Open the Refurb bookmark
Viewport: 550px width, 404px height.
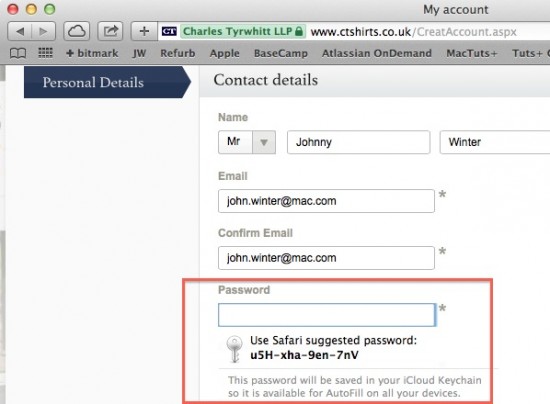tap(177, 53)
